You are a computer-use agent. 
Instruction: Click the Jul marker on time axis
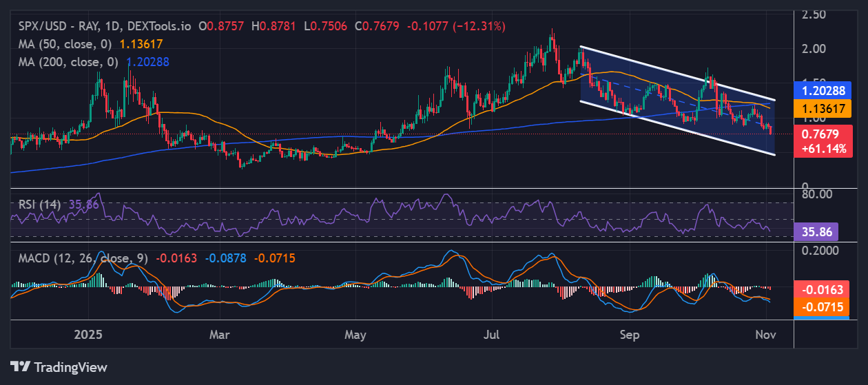(x=492, y=335)
